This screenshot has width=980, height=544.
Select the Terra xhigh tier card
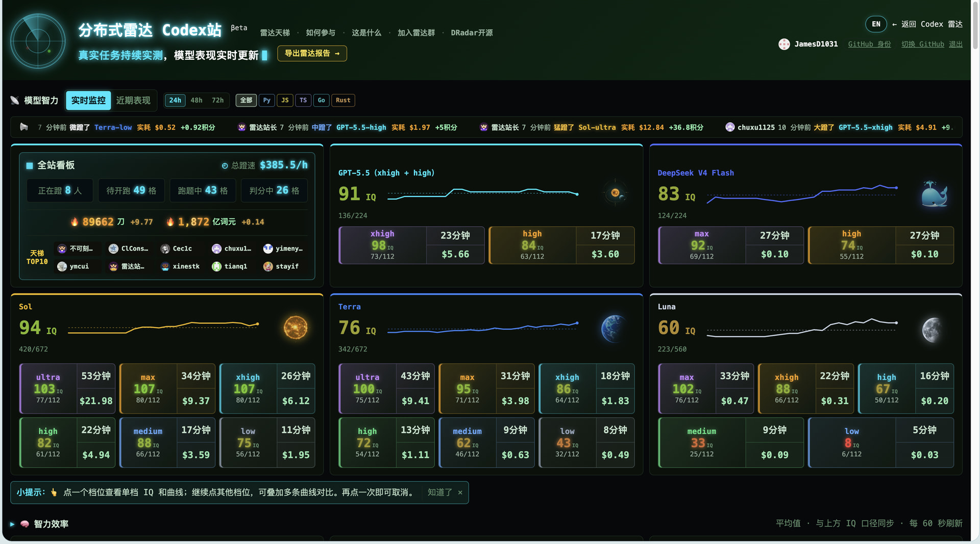[x=586, y=388]
